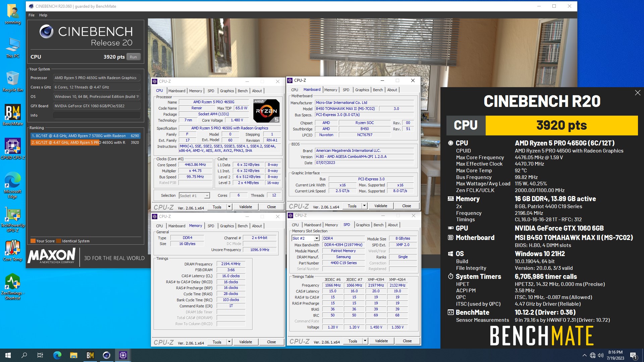
Task: Open network status tray icon
Action: coord(593,355)
